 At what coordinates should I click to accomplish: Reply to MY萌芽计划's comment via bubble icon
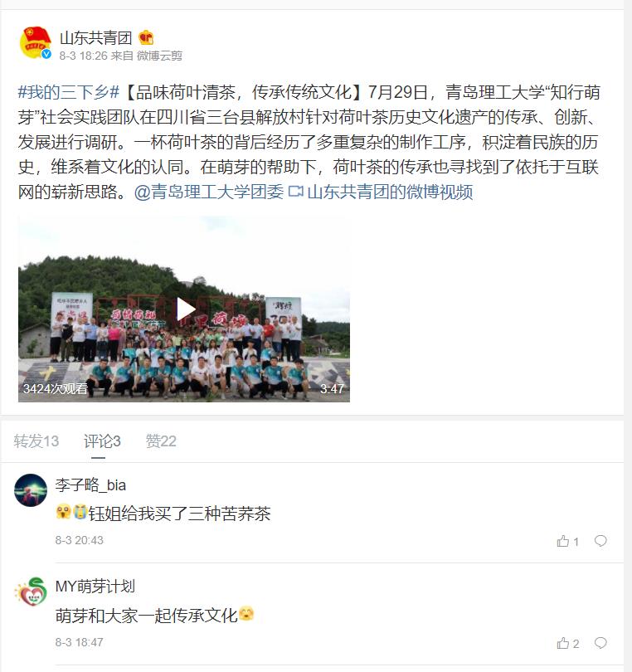(600, 643)
